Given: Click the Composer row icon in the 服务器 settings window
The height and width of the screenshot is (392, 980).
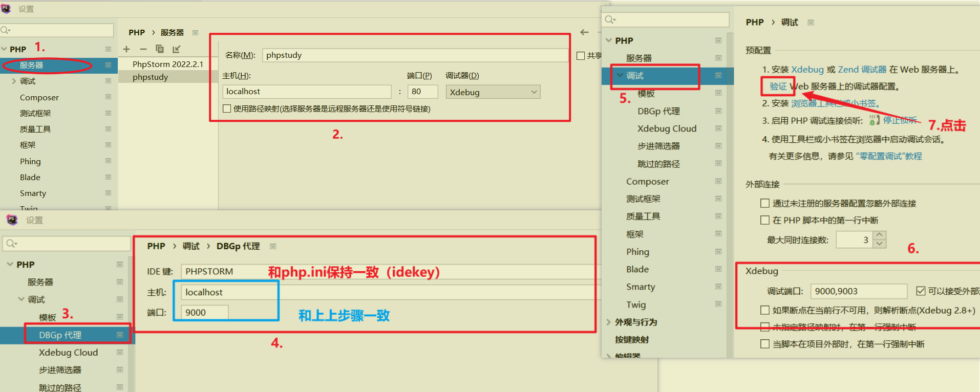Looking at the screenshot, I should pos(108,97).
